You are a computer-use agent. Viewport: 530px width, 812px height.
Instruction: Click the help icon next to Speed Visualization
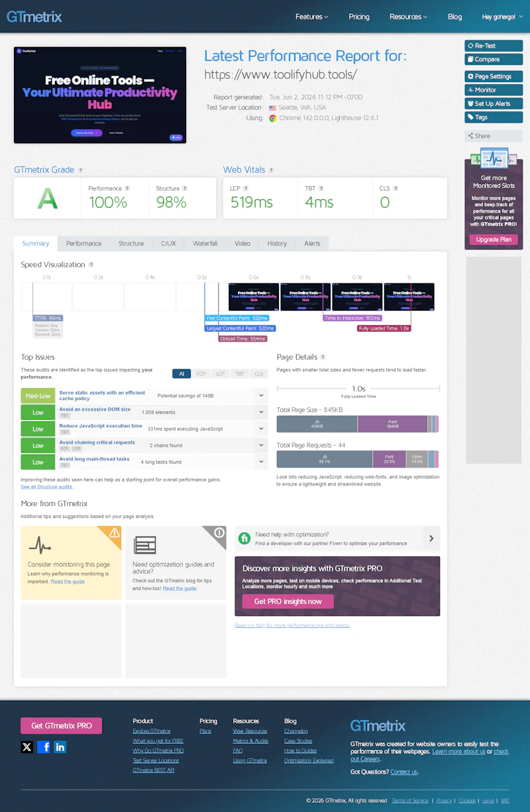pos(91,265)
